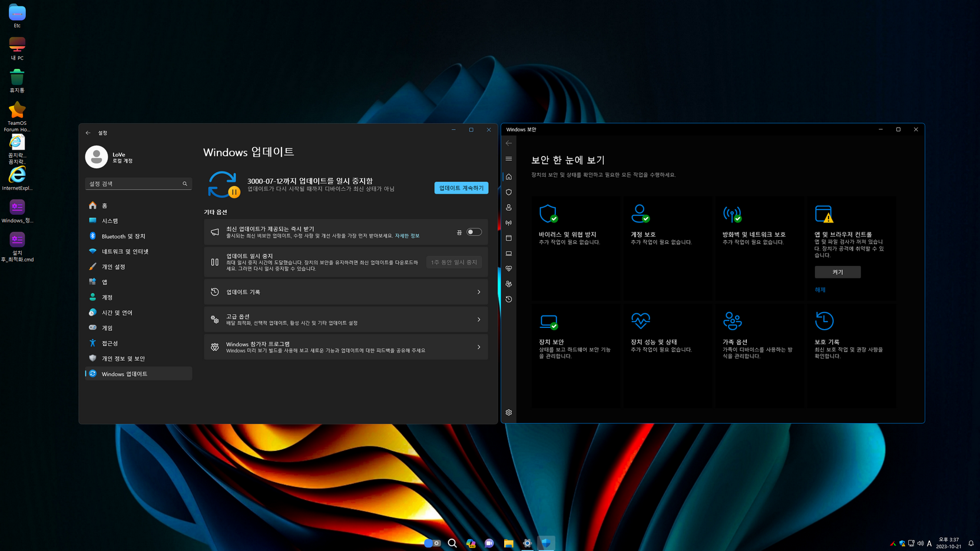Toggle the hamburger menu in Windows Security
The image size is (980, 551).
[x=509, y=158]
